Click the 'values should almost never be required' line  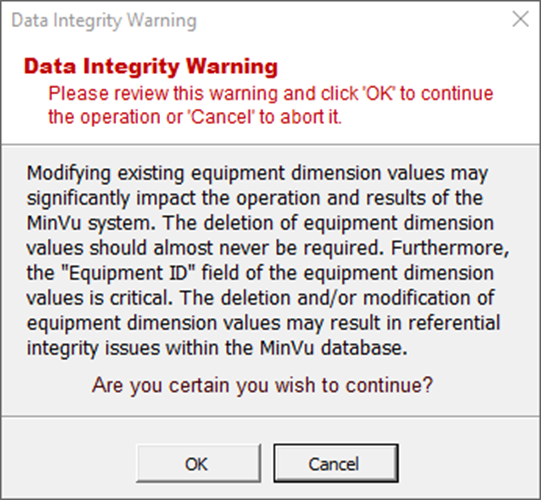click(x=205, y=248)
